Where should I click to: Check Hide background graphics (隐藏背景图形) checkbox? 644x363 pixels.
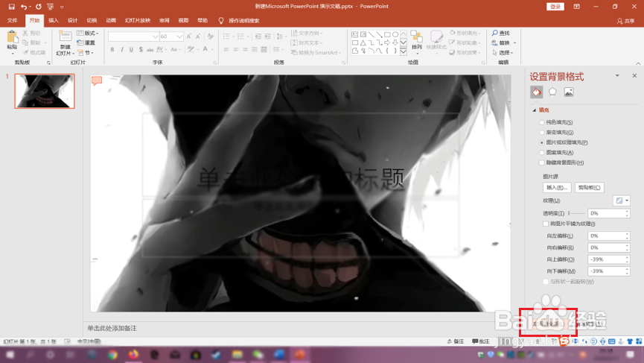[542, 162]
